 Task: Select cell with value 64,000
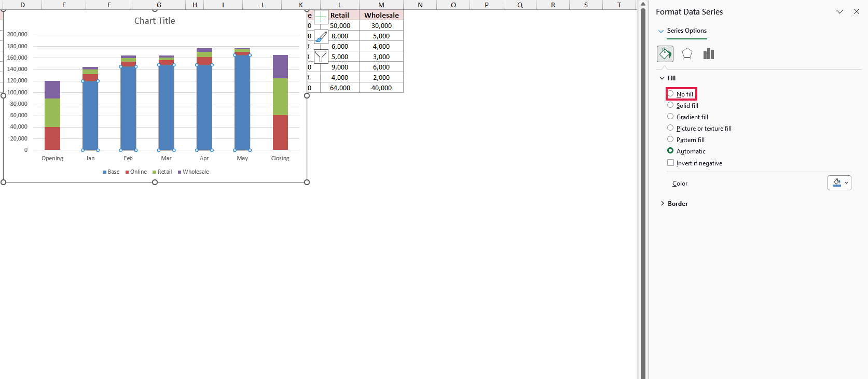[x=340, y=88]
